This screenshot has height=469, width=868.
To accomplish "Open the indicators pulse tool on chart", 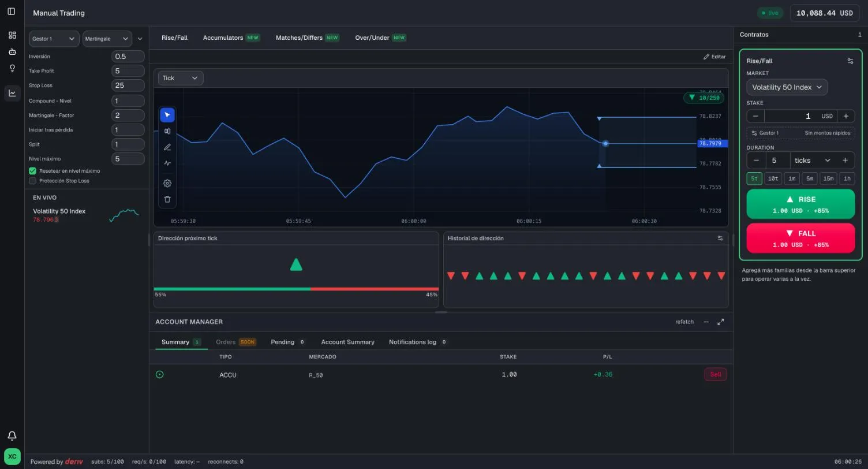I will (167, 163).
